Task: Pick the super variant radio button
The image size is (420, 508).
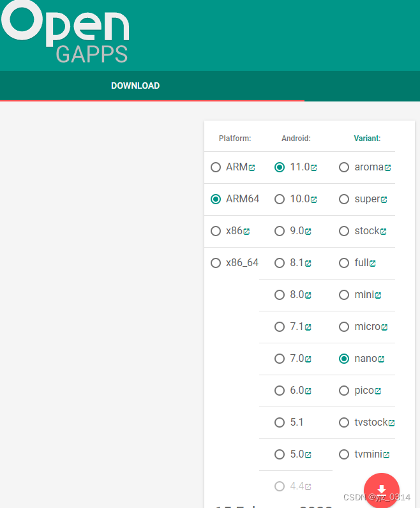Action: click(x=344, y=199)
